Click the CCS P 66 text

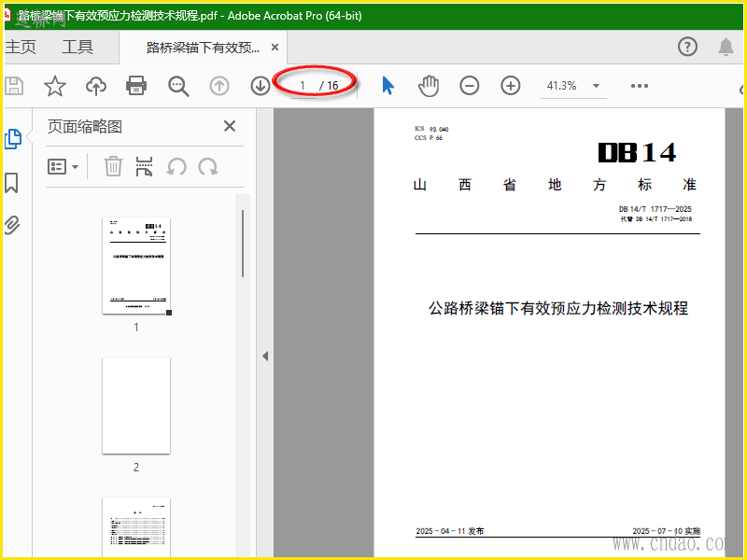coord(429,138)
